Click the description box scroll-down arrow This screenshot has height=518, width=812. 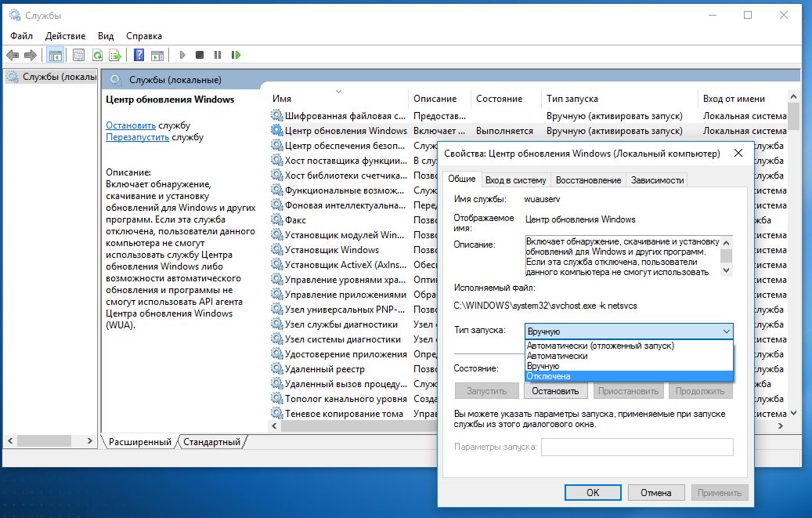(x=727, y=270)
